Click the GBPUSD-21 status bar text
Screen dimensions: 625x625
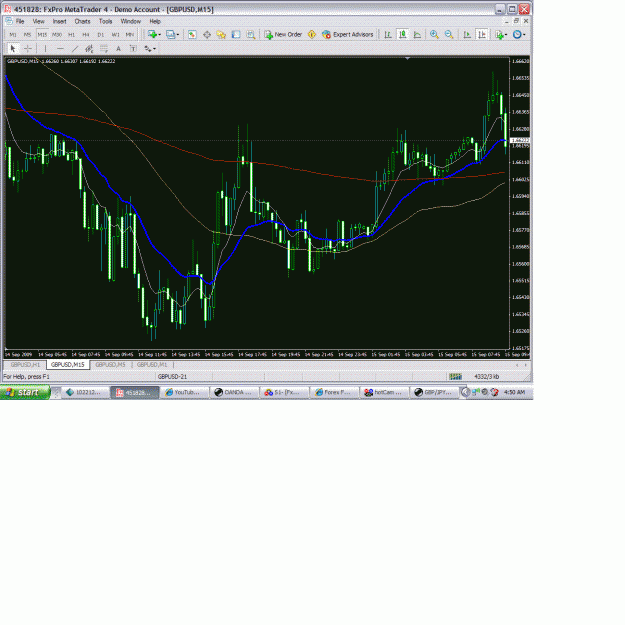pyautogui.click(x=172, y=376)
